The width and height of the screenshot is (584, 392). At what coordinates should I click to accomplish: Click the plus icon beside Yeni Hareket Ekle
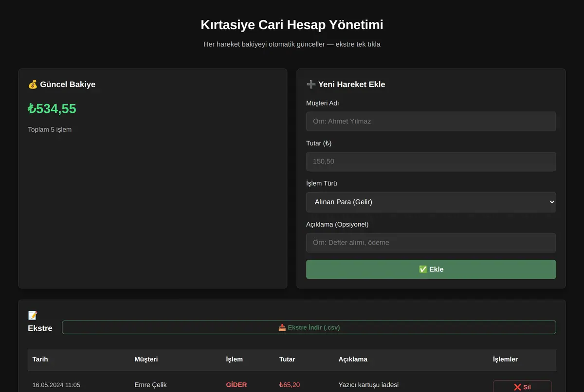311,84
